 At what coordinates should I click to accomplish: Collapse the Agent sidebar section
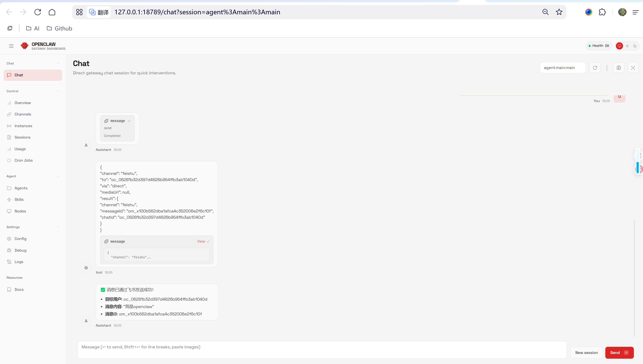coord(58,176)
